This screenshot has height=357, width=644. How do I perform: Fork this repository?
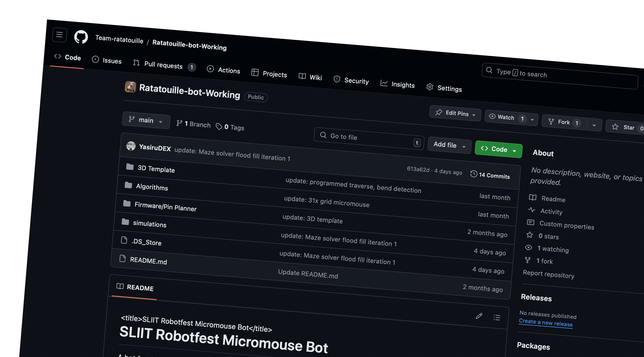pos(564,122)
